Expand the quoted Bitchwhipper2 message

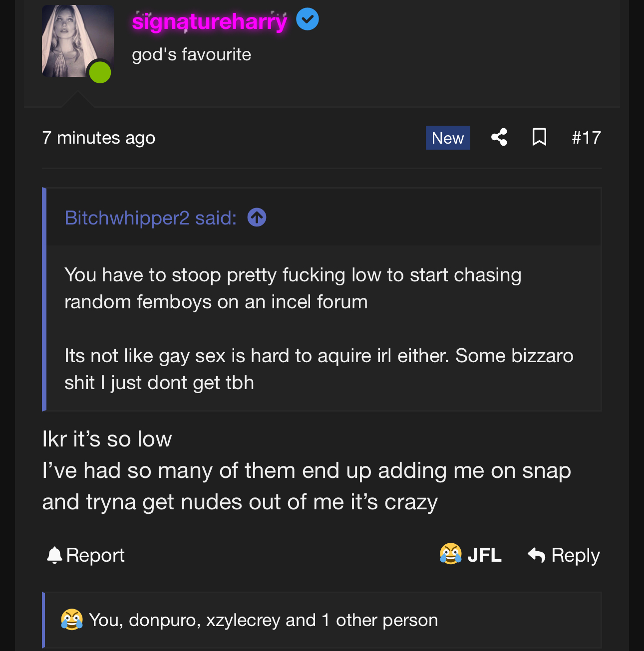pyautogui.click(x=320, y=328)
